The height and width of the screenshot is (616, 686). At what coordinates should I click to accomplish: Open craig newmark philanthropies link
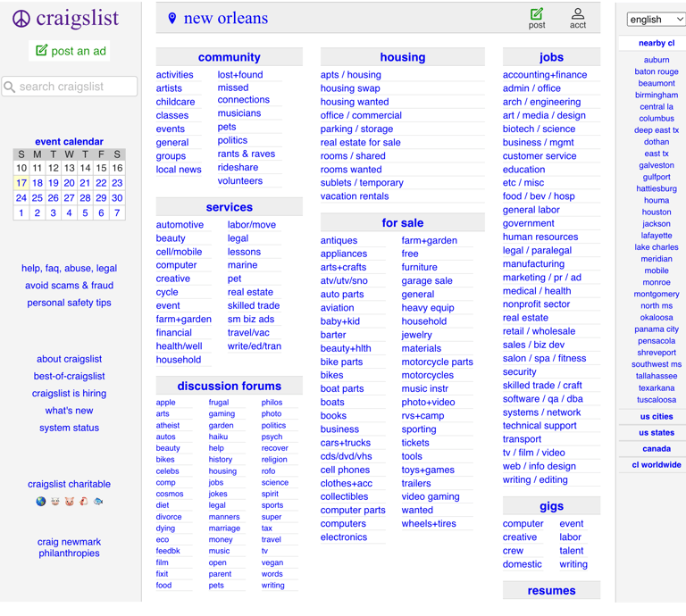tap(69, 547)
